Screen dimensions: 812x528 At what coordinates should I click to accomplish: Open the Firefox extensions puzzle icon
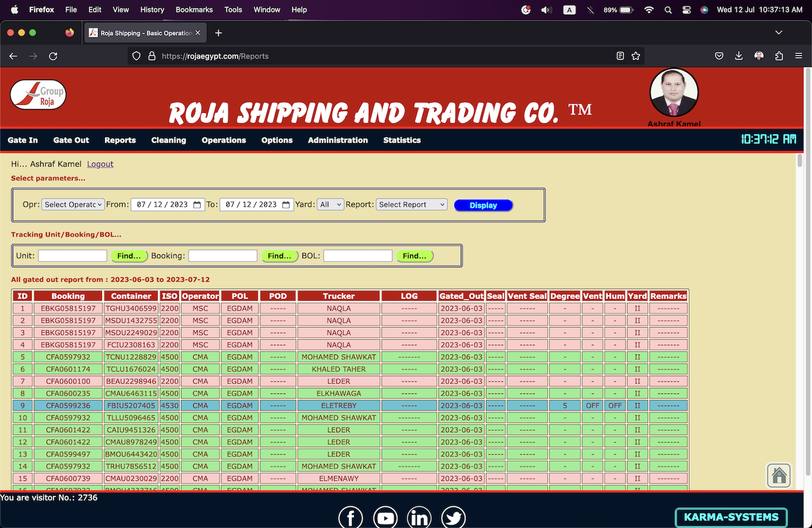point(779,56)
